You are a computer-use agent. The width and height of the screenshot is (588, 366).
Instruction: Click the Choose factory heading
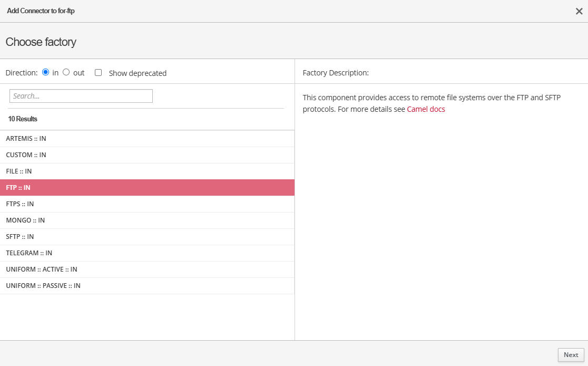pos(41,42)
